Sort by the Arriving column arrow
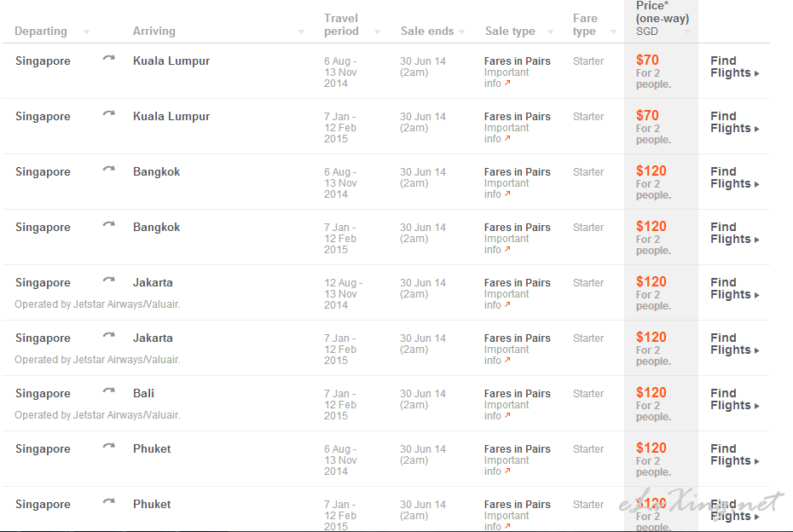Viewport: 793px width, 532px height. (301, 32)
